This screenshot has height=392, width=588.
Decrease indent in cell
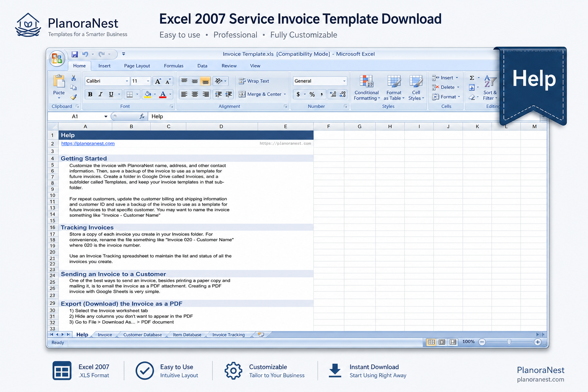point(219,94)
